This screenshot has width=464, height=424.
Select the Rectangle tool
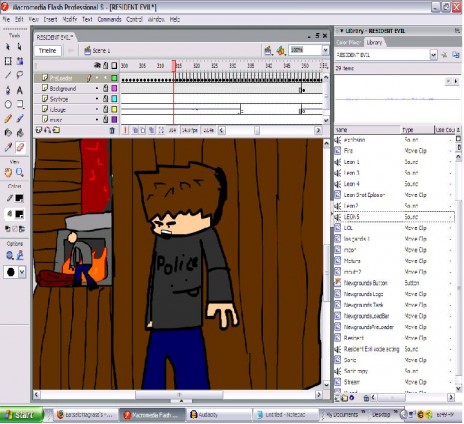pyautogui.click(x=20, y=104)
